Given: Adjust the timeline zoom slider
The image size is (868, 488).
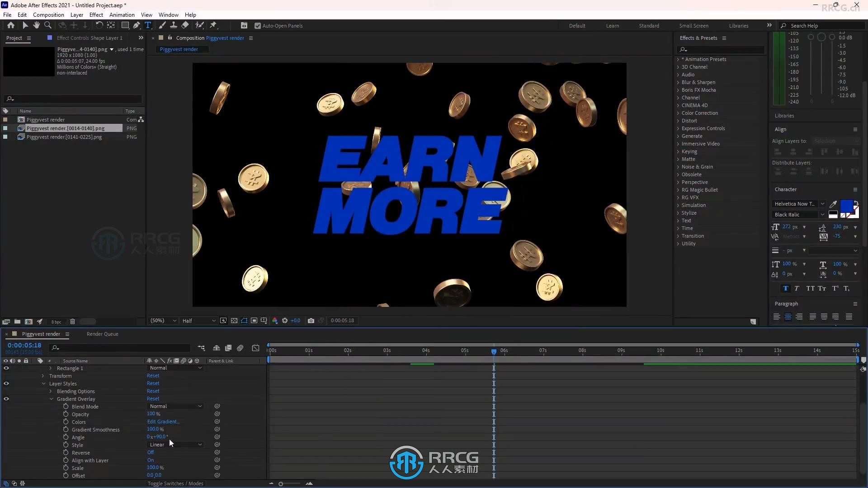Looking at the screenshot, I should coord(281,484).
